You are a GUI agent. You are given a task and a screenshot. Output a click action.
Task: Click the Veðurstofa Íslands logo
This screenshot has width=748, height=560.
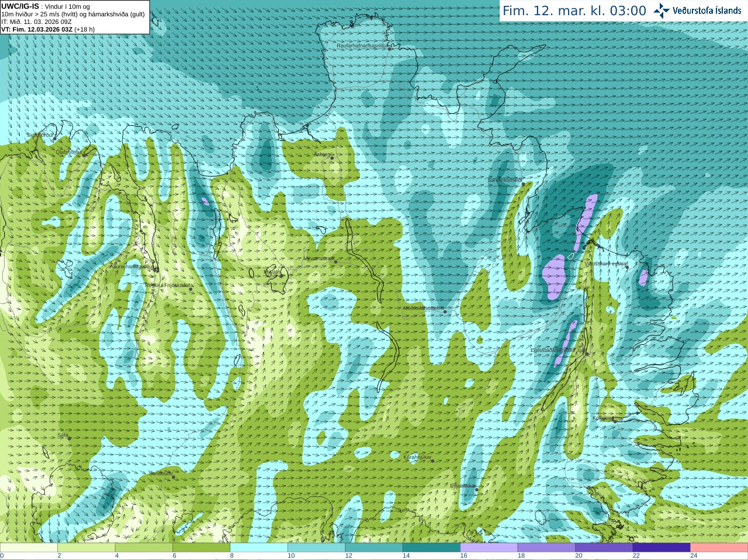coord(697,11)
